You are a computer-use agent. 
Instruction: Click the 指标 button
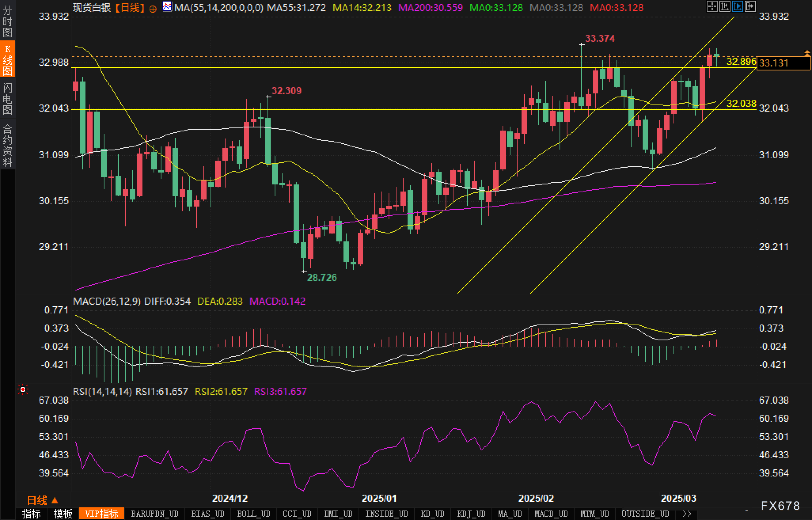pyautogui.click(x=32, y=514)
